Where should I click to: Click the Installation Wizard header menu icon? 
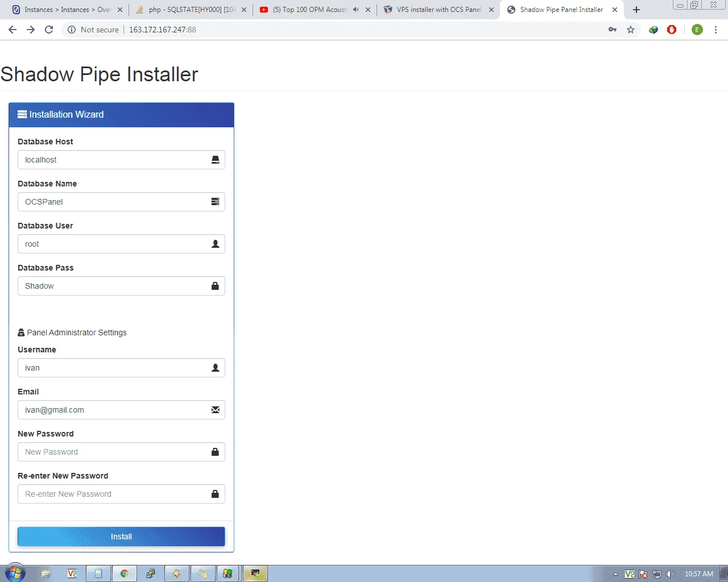tap(22, 114)
